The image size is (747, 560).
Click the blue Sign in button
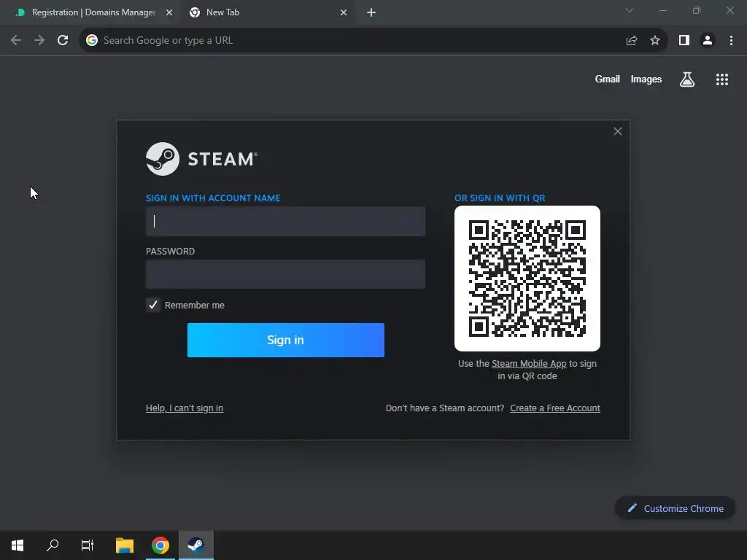285,340
